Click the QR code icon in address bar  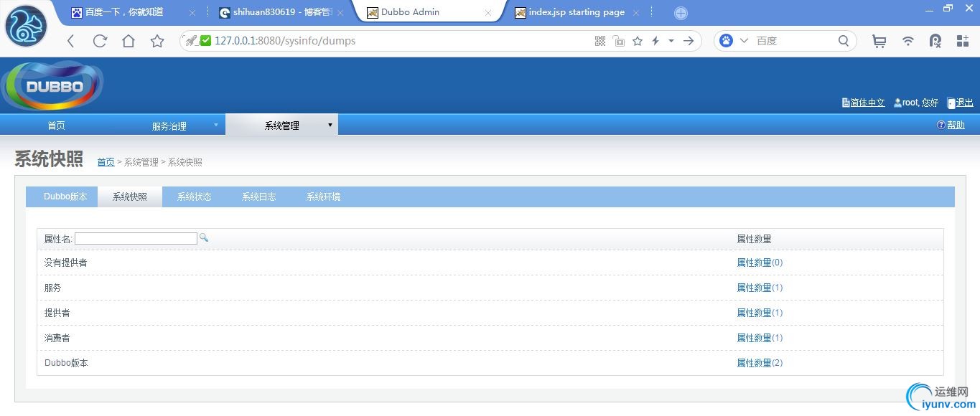coord(600,41)
